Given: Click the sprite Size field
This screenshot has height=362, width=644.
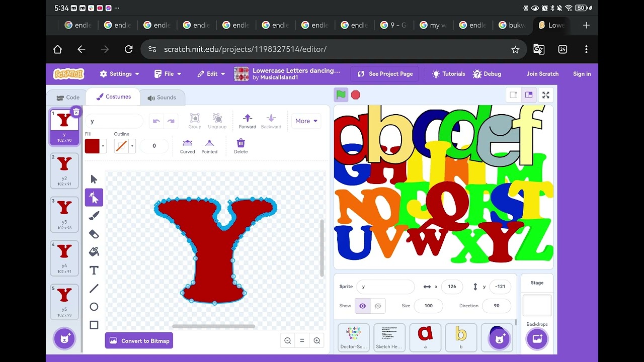Looking at the screenshot, I should [x=429, y=306].
